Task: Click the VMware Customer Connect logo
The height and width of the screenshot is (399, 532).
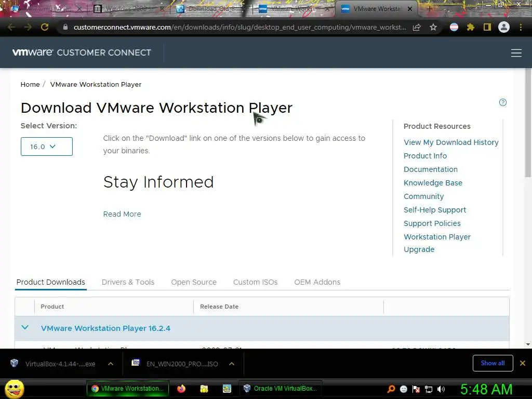Action: (82, 52)
